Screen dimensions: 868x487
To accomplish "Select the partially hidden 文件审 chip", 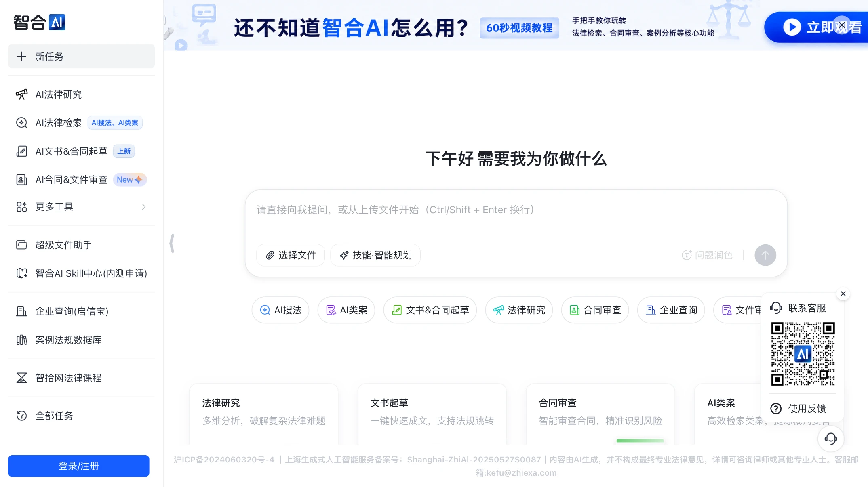I will 737,310.
